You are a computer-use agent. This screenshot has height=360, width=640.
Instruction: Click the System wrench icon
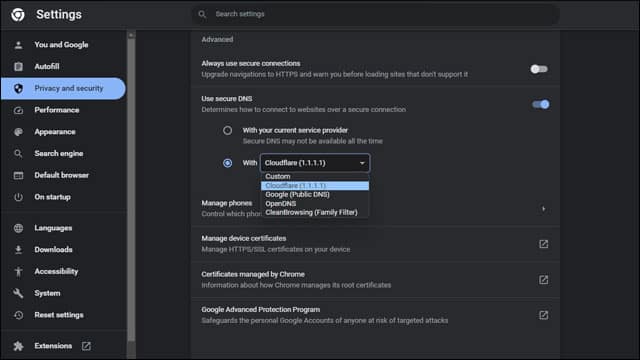tap(18, 293)
